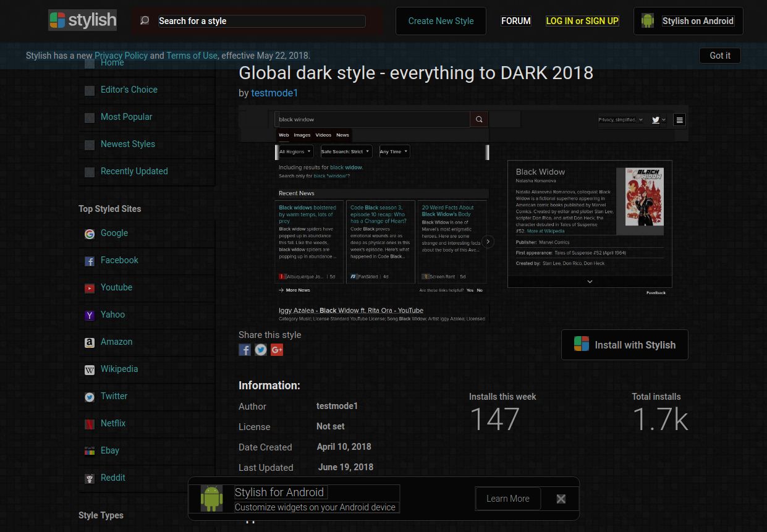Click the Wikipedia sidebar icon
Viewport: 767px width, 532px height.
coord(90,369)
